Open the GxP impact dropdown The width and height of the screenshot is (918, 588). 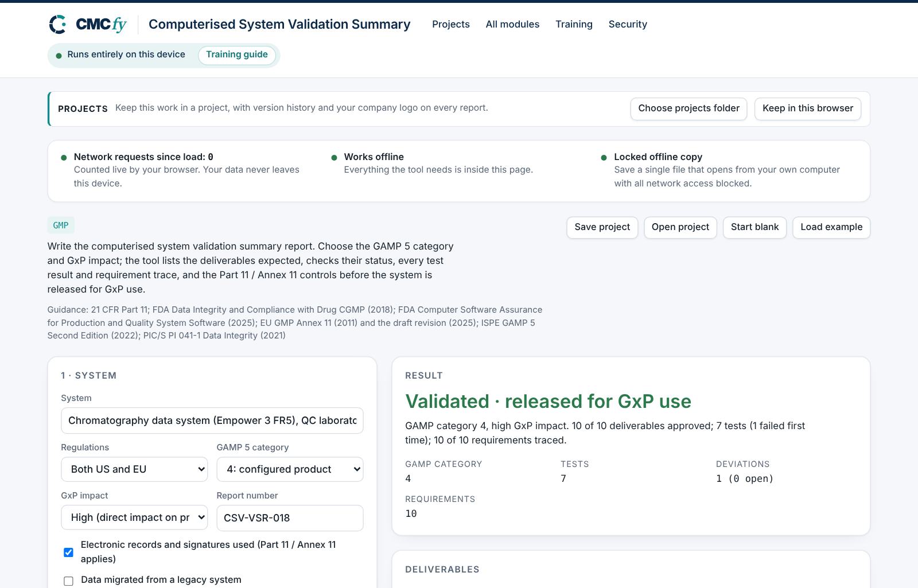(x=134, y=517)
